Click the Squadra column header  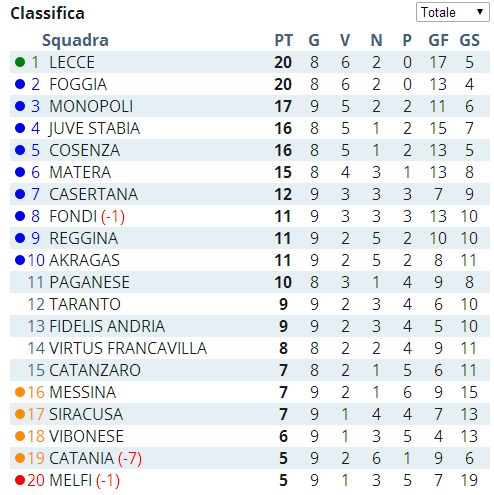point(75,41)
